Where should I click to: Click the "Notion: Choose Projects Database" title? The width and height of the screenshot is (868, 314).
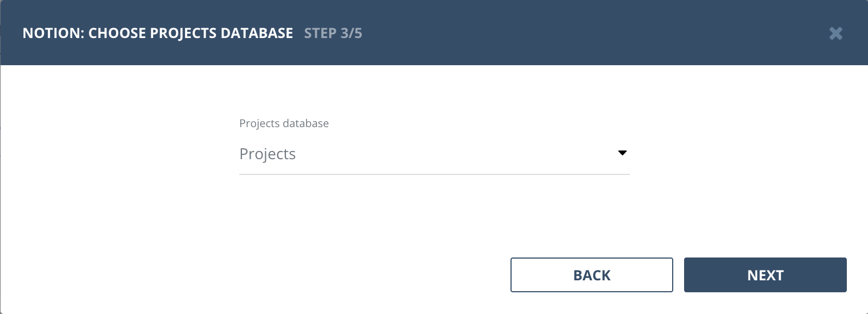tap(158, 33)
